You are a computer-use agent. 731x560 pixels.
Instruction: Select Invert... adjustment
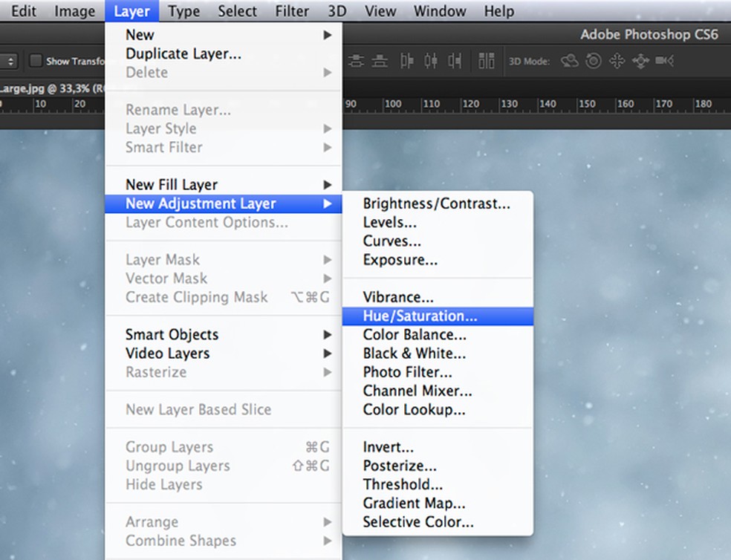click(x=438, y=447)
